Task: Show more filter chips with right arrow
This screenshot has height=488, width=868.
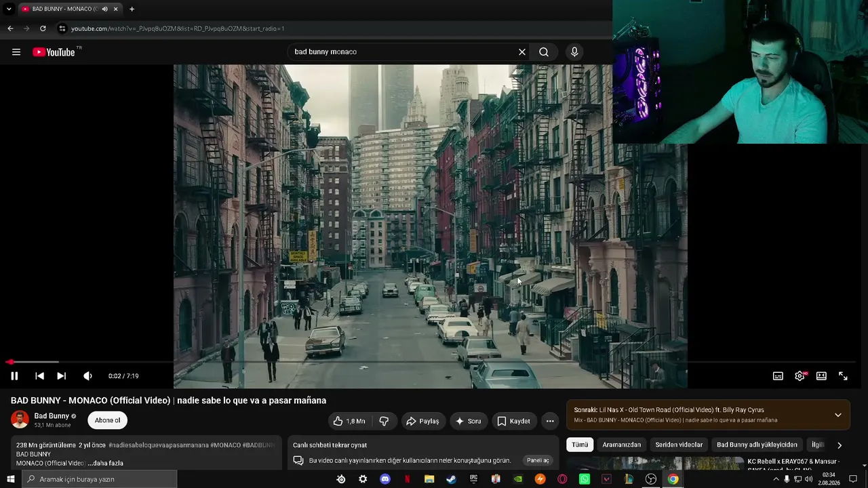Action: [x=840, y=445]
